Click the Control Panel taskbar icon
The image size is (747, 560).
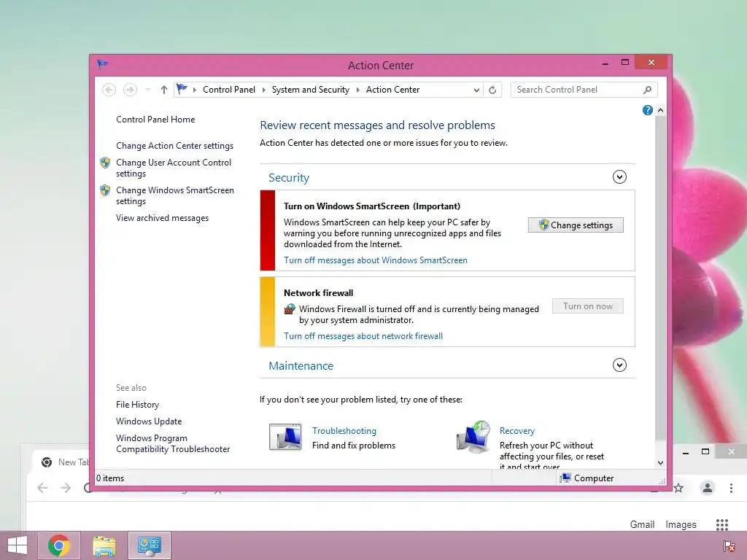(x=149, y=545)
